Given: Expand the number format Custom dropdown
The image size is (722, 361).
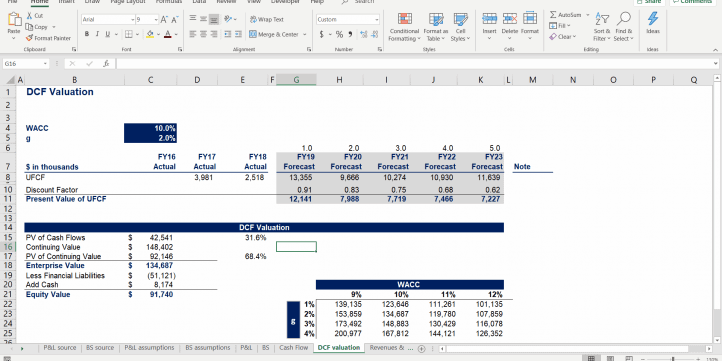Looking at the screenshot, I should pyautogui.click(x=377, y=19).
